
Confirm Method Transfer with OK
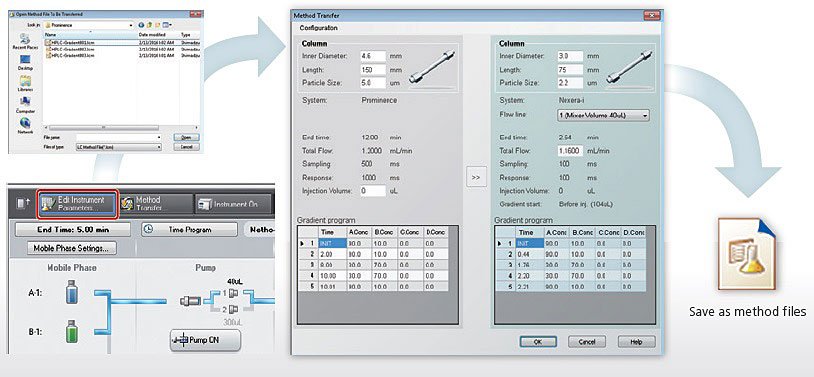[538, 342]
